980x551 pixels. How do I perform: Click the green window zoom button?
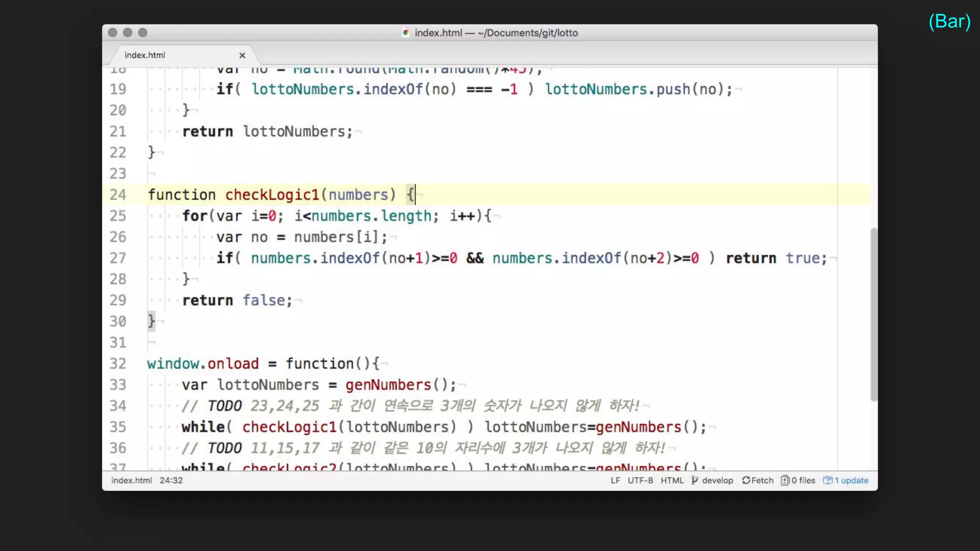143,33
